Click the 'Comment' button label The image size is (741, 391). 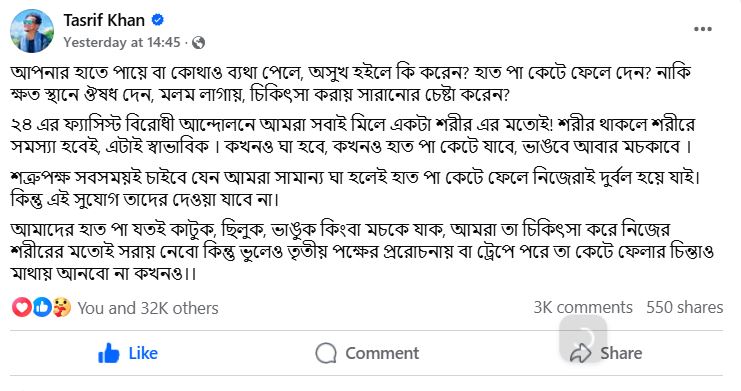[x=382, y=353]
